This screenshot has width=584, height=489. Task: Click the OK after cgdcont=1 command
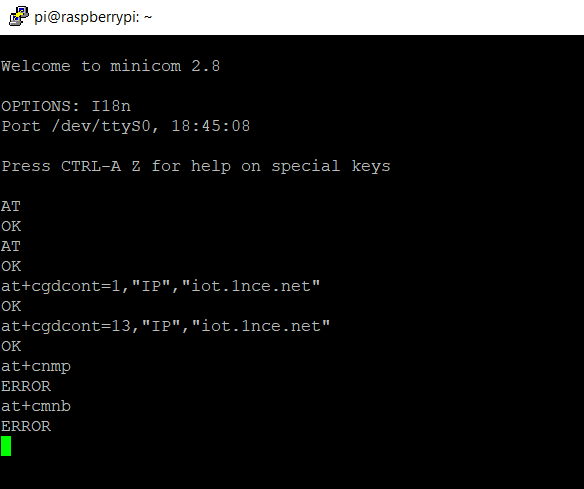click(x=11, y=306)
